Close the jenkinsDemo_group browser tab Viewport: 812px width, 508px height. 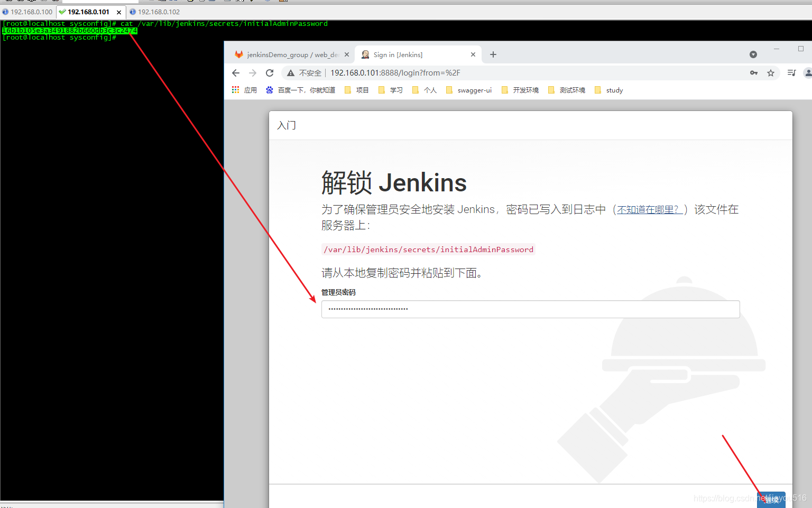tap(347, 54)
